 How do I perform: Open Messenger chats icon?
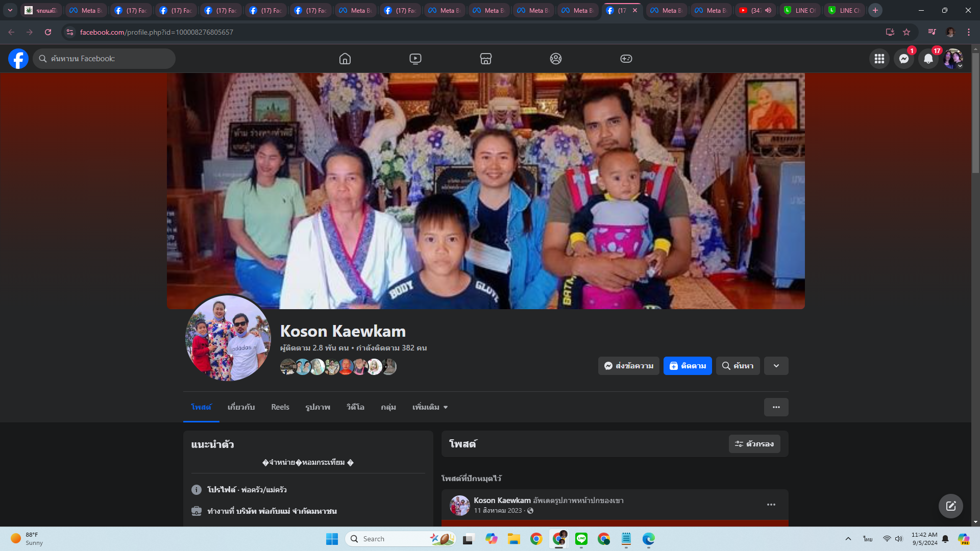pos(904,59)
